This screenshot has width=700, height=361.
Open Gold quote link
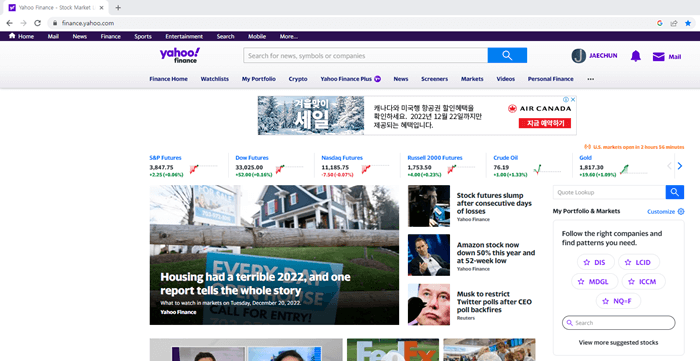[x=585, y=158]
